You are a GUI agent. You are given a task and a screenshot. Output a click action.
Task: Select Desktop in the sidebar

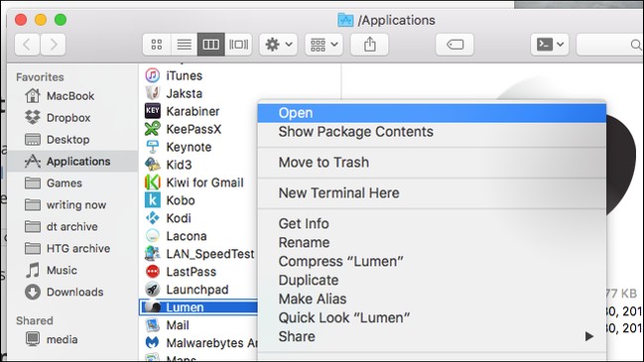(x=72, y=140)
